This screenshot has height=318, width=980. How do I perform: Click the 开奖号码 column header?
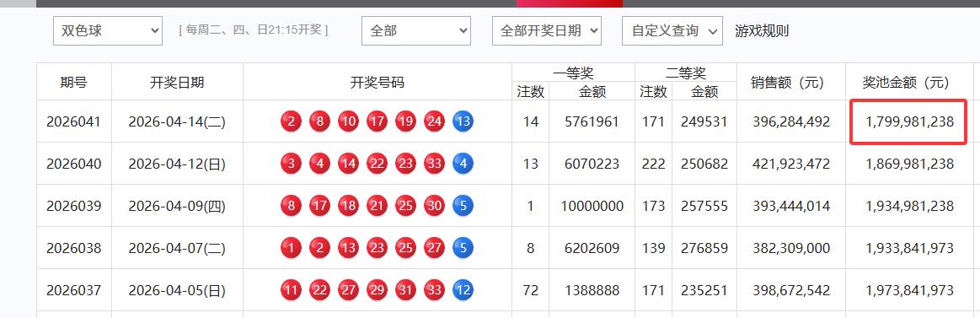[x=377, y=82]
